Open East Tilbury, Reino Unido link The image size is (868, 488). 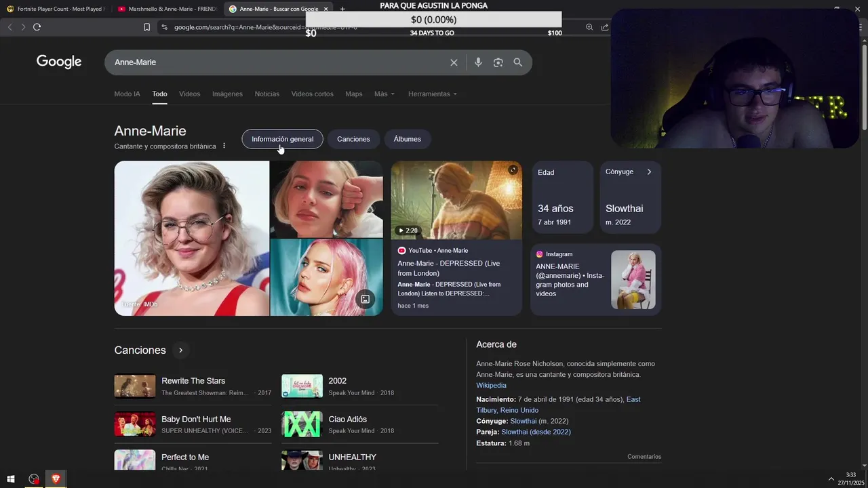558,405
